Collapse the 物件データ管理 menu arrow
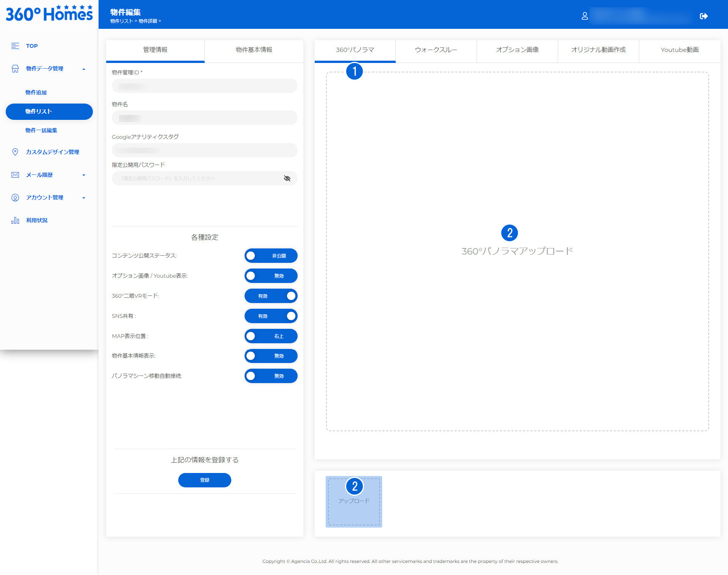 [x=84, y=69]
